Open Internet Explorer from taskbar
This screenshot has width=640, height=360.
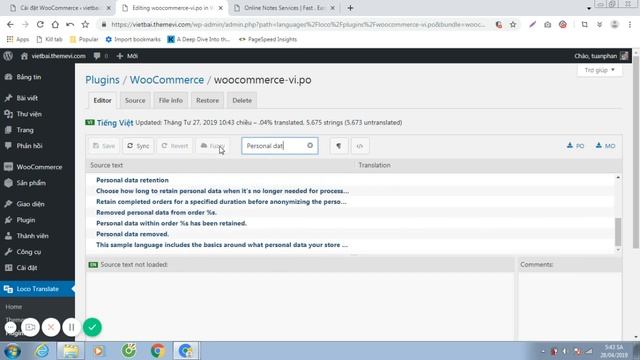click(42, 351)
